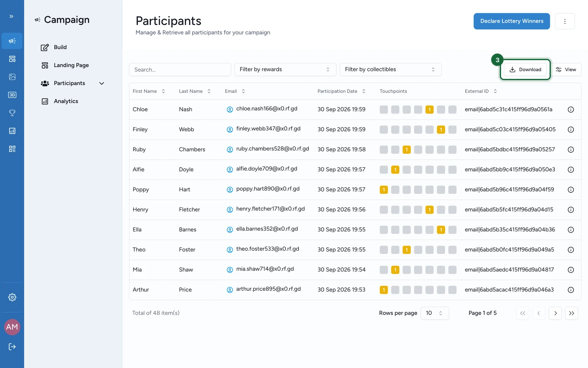Image resolution: width=588 pixels, height=368 pixels.
Task: Click yellow touchpoint badge in Alfie Doyle row
Action: click(395, 170)
